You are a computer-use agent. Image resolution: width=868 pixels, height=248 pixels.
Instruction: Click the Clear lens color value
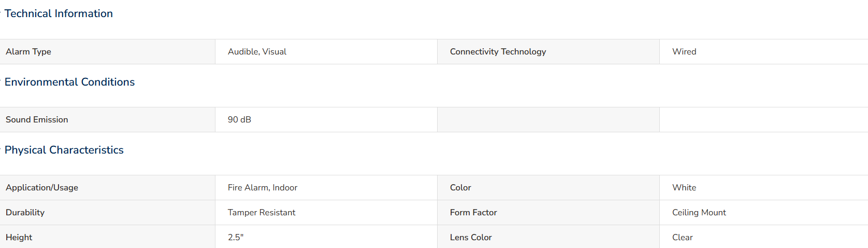click(683, 238)
